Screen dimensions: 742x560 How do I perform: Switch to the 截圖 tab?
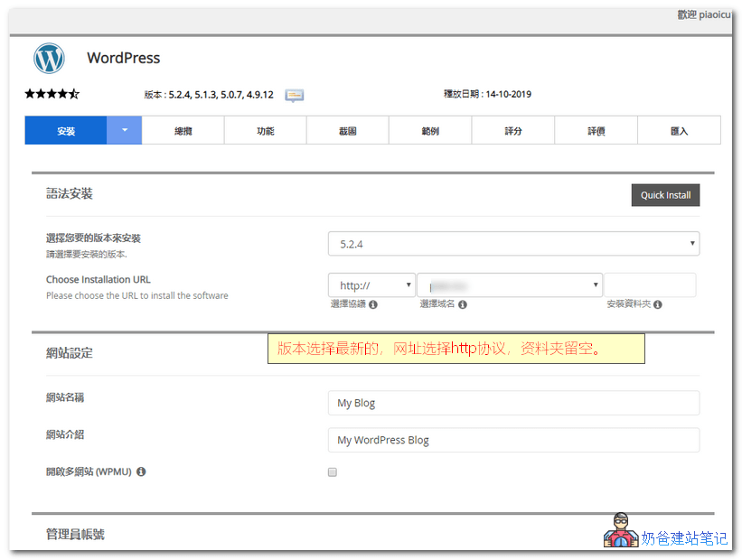(347, 129)
